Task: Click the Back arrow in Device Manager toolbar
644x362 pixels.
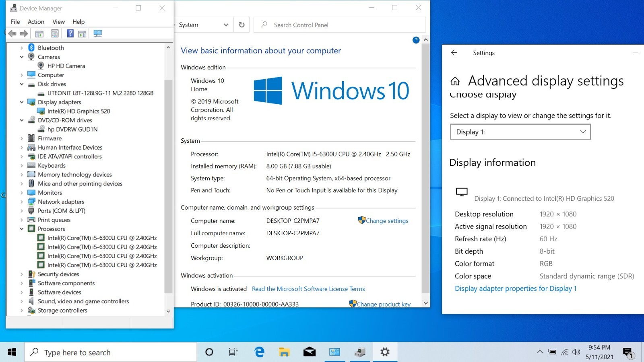Action: coord(12,34)
